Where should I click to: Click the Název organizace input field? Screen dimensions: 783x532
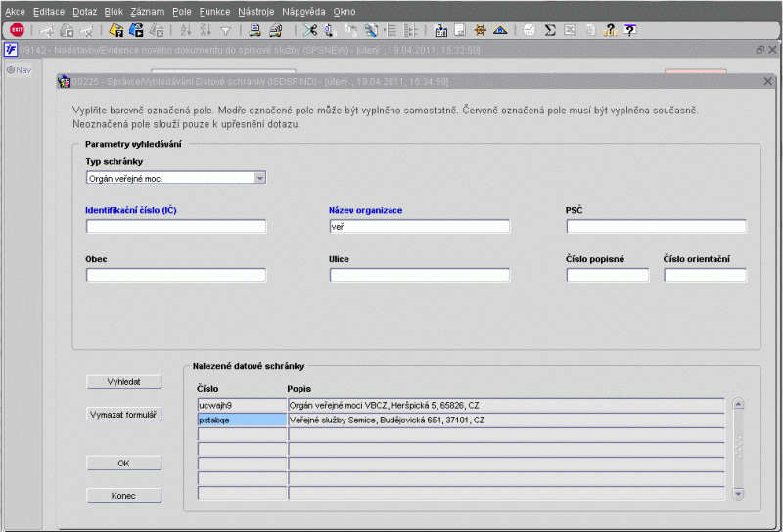pyautogui.click(x=419, y=227)
